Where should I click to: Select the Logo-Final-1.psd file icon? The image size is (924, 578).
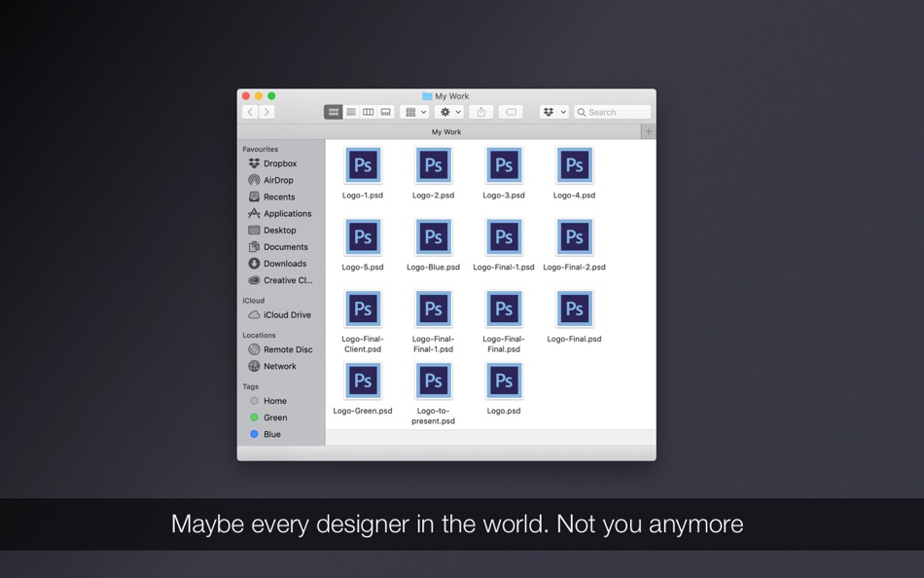click(x=504, y=237)
